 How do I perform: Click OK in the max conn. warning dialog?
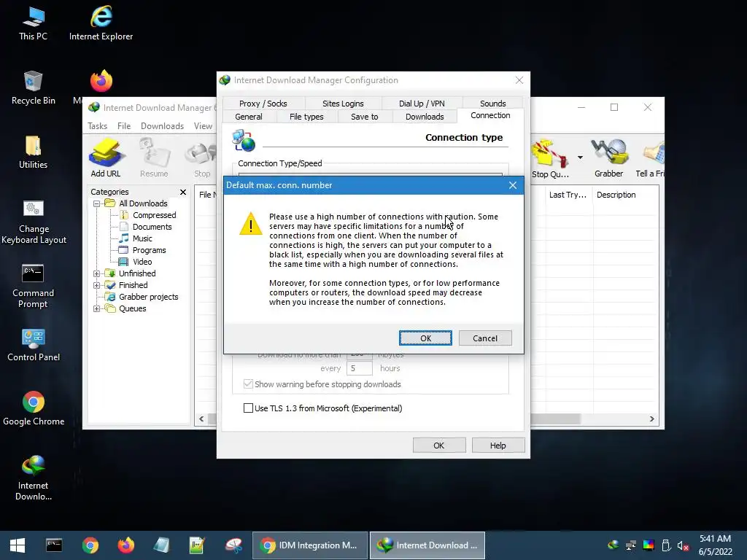[x=425, y=338]
